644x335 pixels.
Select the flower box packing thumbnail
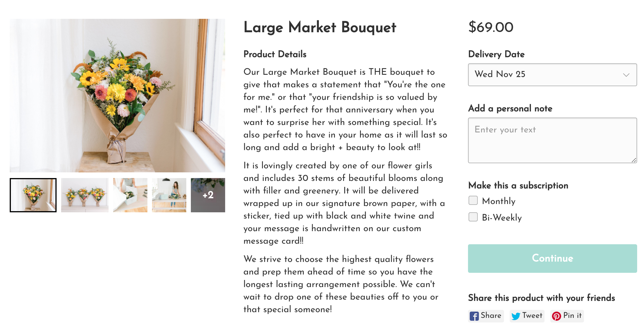pos(130,195)
